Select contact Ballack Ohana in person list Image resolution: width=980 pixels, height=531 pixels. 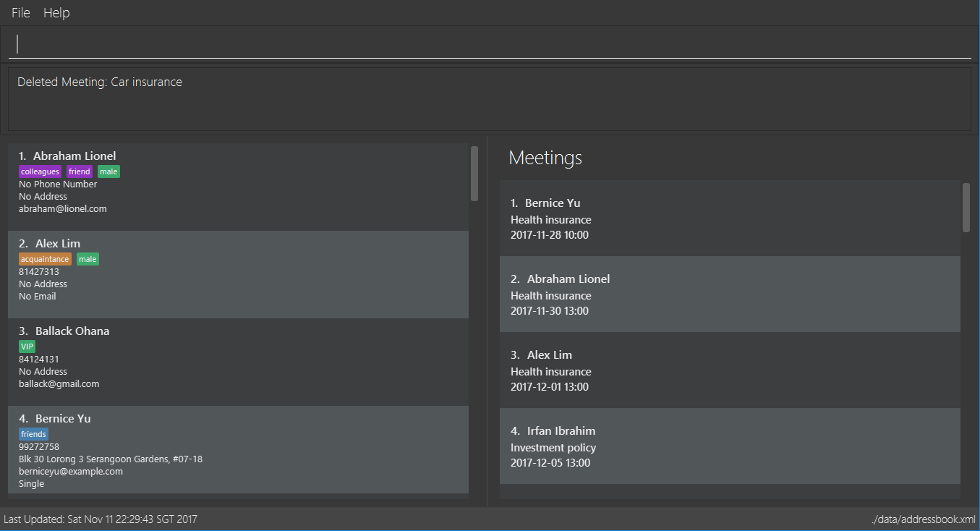point(238,362)
